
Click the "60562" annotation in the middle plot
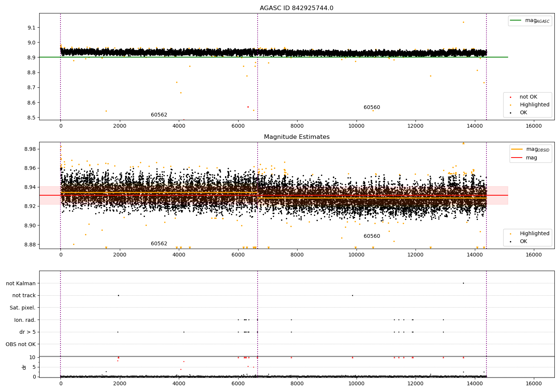coord(159,244)
